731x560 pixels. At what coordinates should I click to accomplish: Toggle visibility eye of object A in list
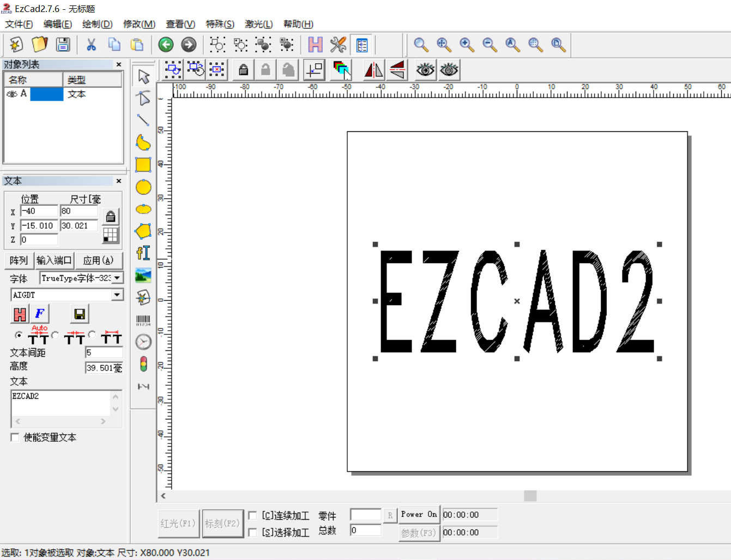(x=11, y=94)
